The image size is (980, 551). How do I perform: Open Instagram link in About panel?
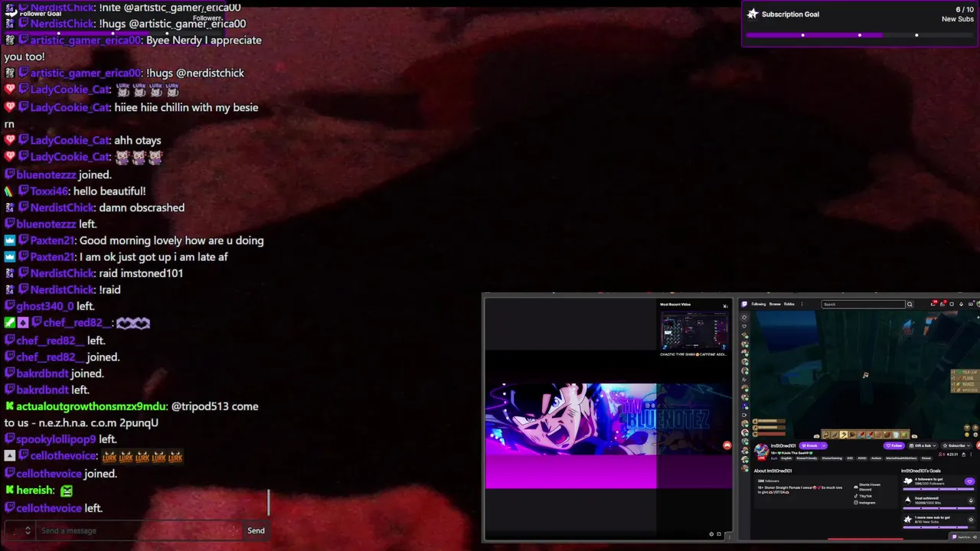(864, 503)
